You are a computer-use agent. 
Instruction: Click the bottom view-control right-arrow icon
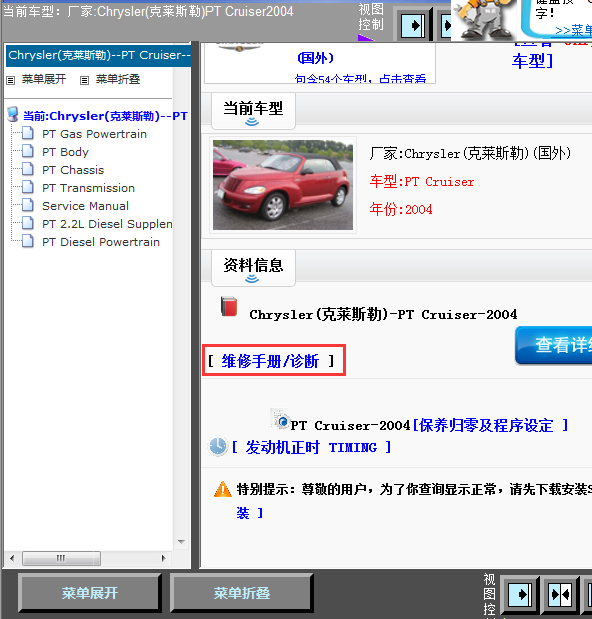pyautogui.click(x=520, y=595)
